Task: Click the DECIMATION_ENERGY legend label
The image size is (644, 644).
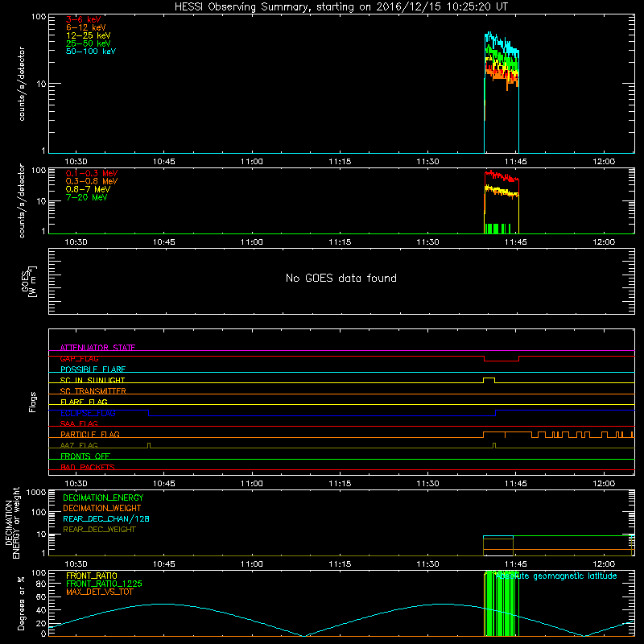Action: [103, 497]
